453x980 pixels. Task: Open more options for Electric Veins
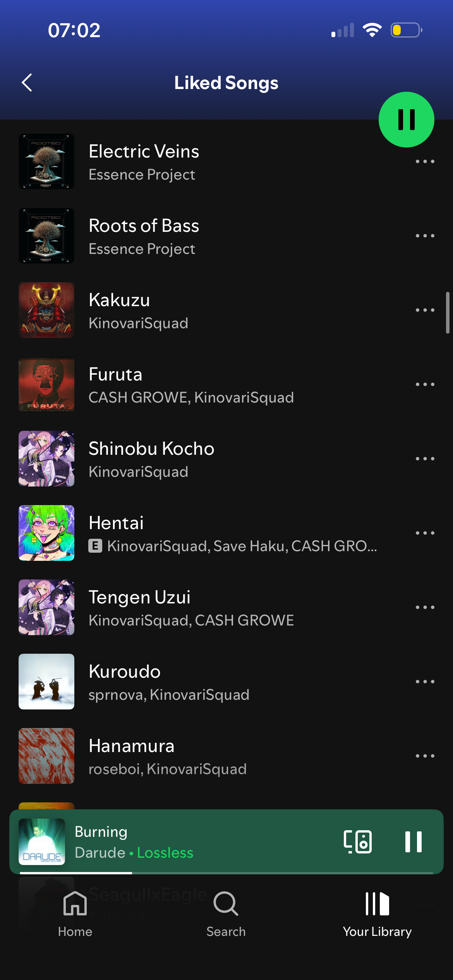click(x=425, y=161)
